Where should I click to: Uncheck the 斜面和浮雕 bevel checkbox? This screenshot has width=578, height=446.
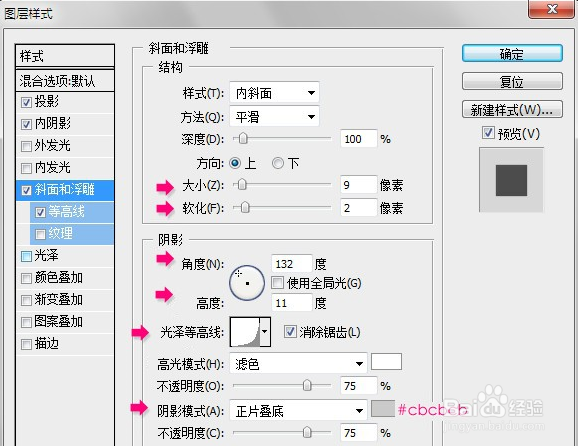(26, 190)
